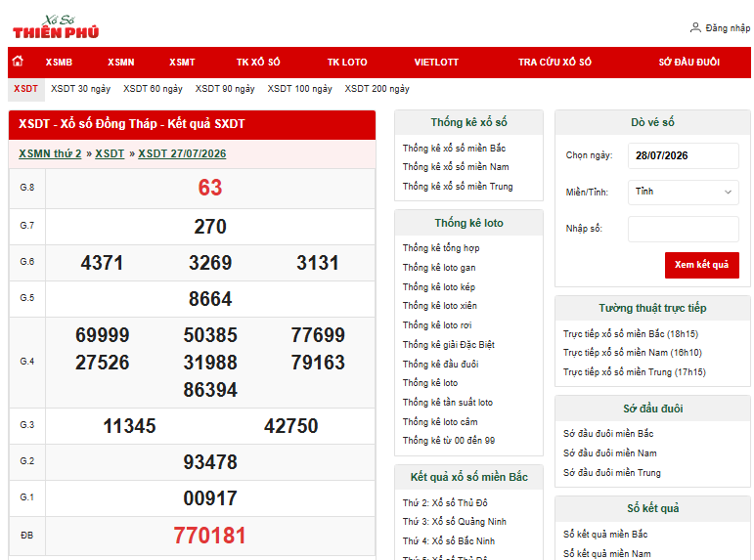The height and width of the screenshot is (560, 754).
Task: Open Thống kê xổ số miền Nam
Action: click(456, 167)
